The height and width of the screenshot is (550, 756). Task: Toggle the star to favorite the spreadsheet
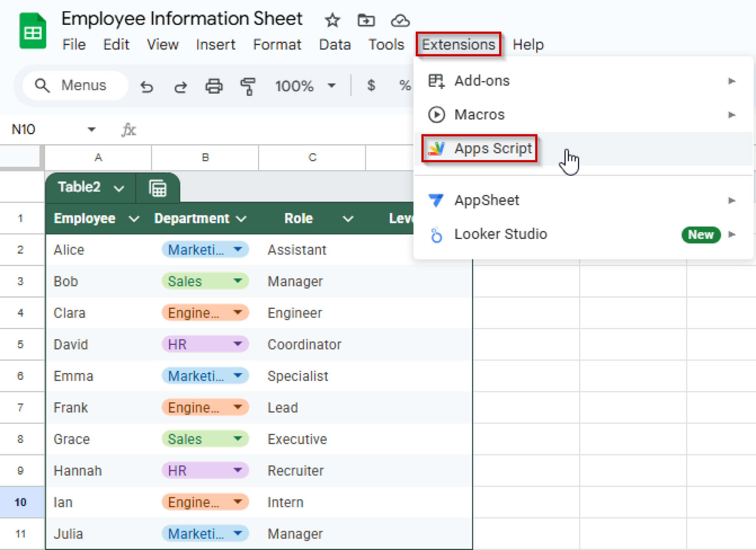tap(332, 20)
